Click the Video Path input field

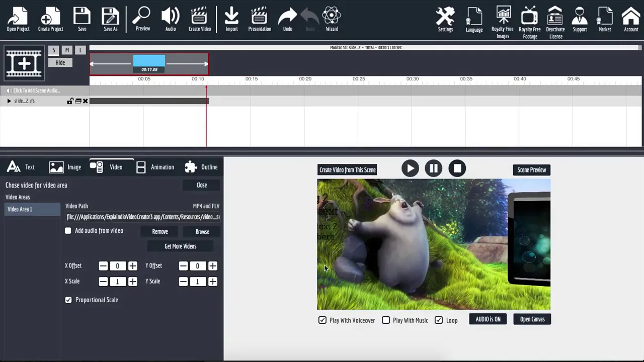point(143,217)
